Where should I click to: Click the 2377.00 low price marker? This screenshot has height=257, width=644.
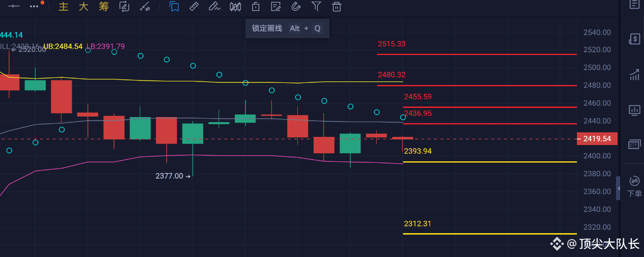click(173, 176)
